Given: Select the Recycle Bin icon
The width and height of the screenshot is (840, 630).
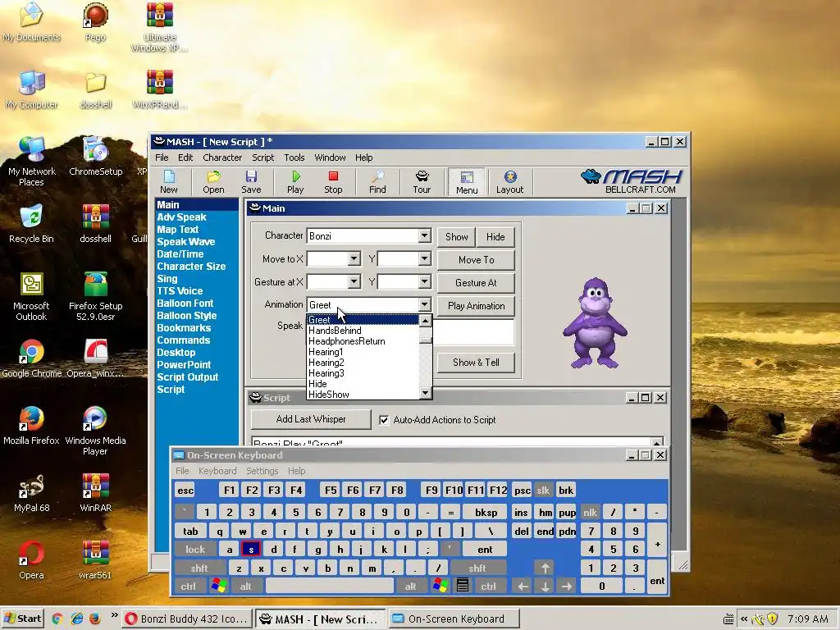Looking at the screenshot, I should (31, 223).
